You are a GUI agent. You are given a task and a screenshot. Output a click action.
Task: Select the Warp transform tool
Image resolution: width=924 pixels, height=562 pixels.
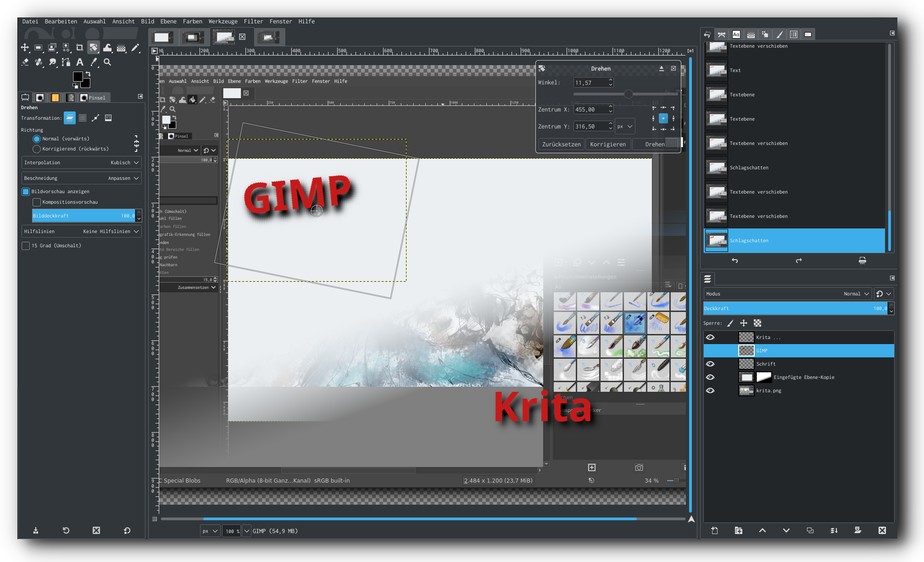coord(107,47)
